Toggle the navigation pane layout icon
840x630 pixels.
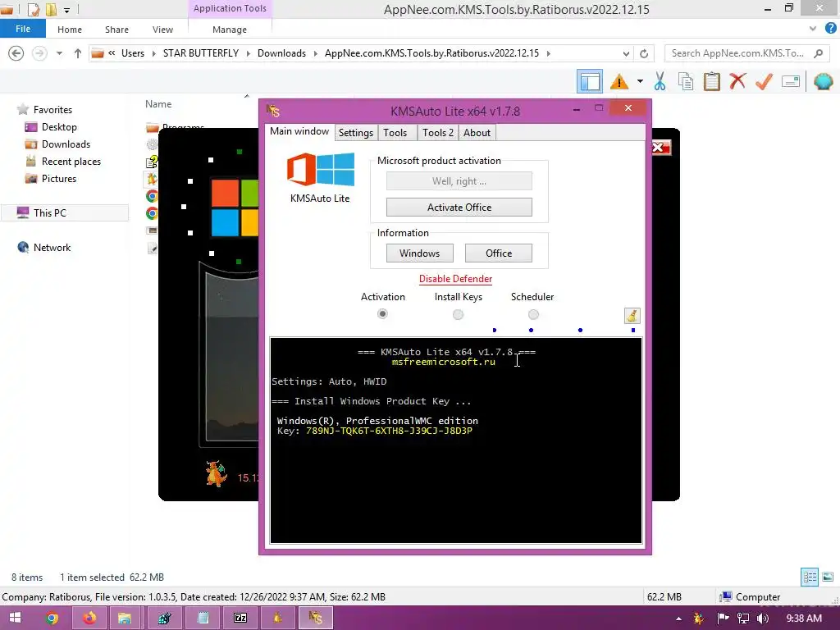(x=589, y=82)
